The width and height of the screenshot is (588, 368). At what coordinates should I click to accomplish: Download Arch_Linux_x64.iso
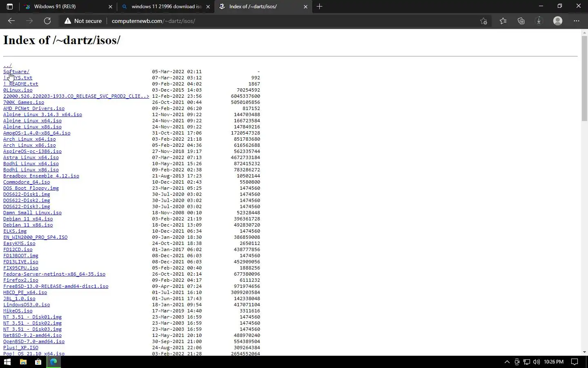pos(29,139)
